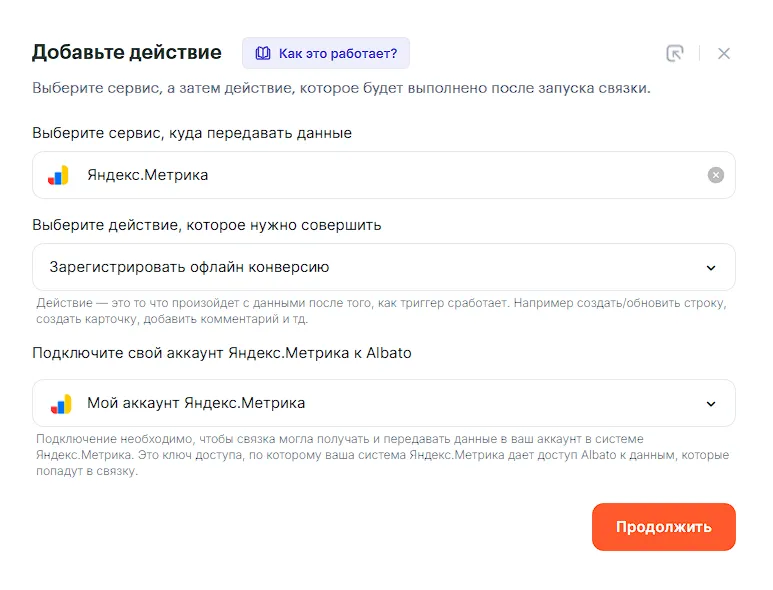
Task: Click the hint text starting with 'Подключение необходимо'
Action: [x=380, y=455]
